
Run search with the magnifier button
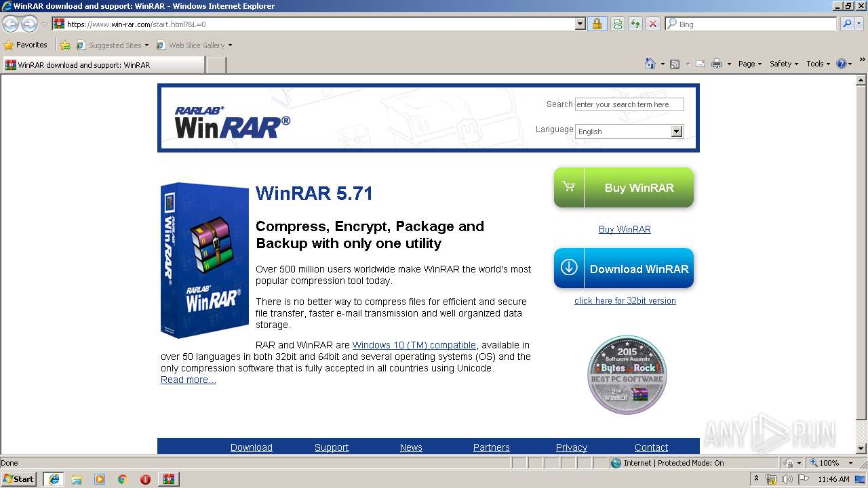[847, 24]
